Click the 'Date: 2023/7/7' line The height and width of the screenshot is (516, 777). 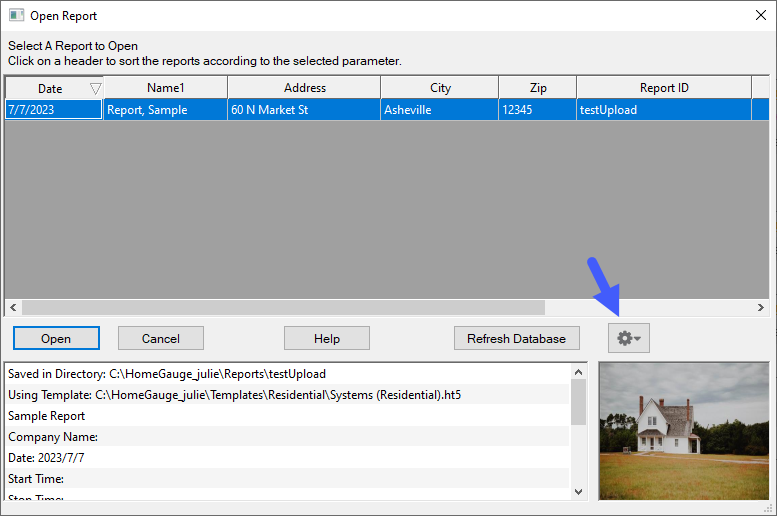[x=287, y=458]
